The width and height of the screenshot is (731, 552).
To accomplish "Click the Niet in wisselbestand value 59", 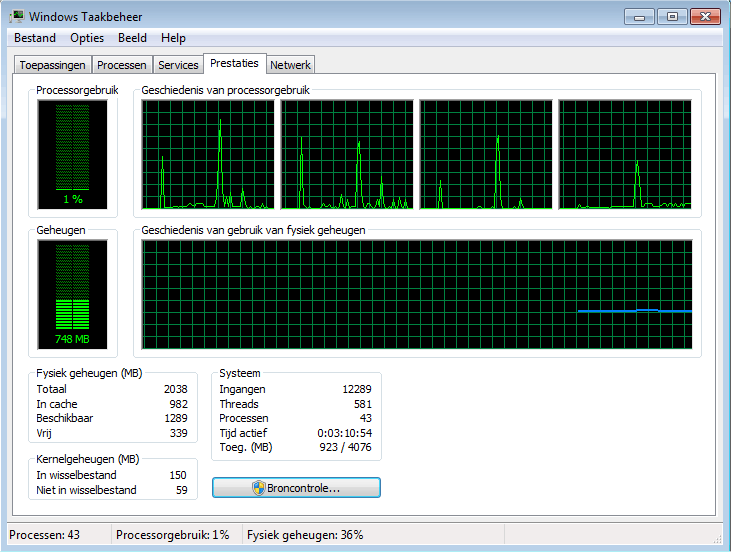I will 182,490.
